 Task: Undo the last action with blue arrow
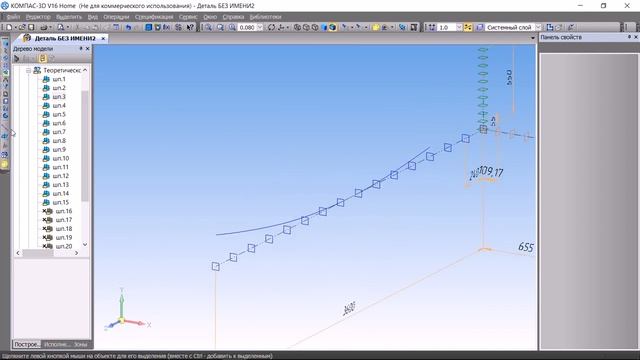(x=128, y=27)
